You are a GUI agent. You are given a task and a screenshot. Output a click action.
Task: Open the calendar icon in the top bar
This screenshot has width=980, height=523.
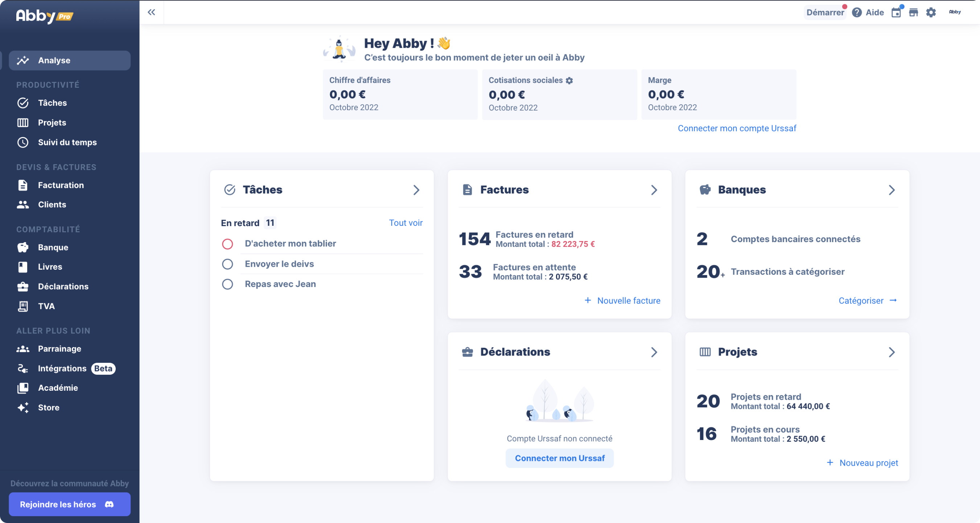coord(896,12)
